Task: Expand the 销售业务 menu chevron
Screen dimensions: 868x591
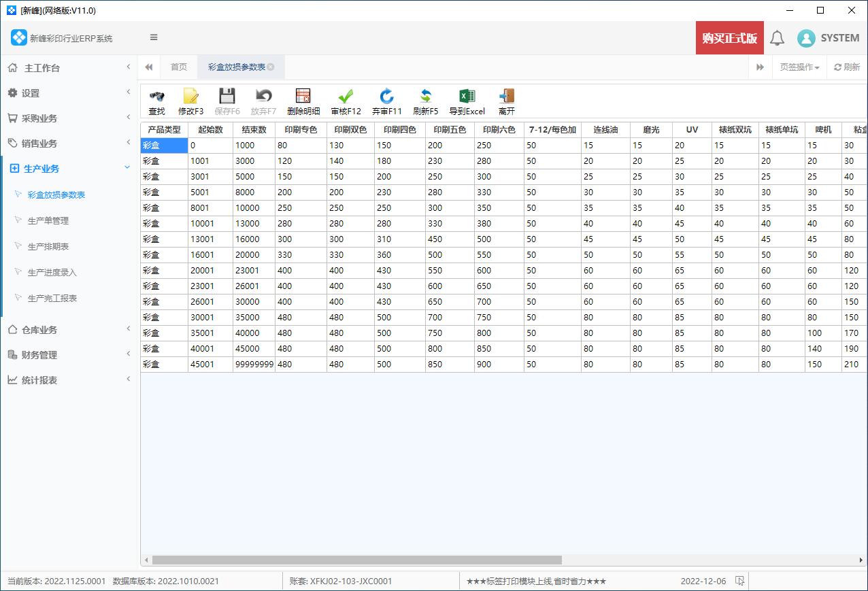Action: [x=128, y=142]
